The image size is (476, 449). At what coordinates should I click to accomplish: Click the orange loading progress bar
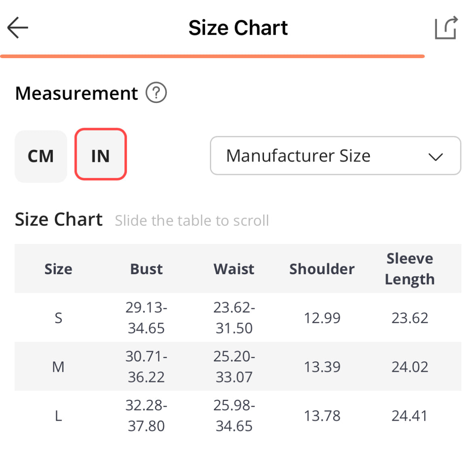(x=212, y=57)
